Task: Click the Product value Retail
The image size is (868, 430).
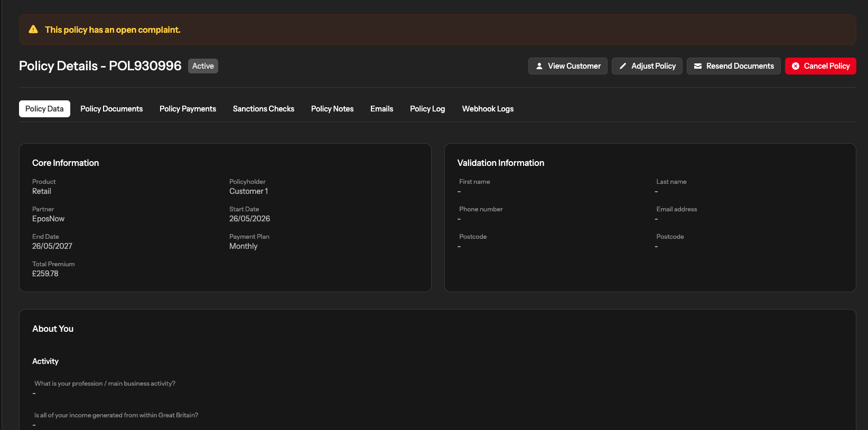Action: [x=42, y=191]
